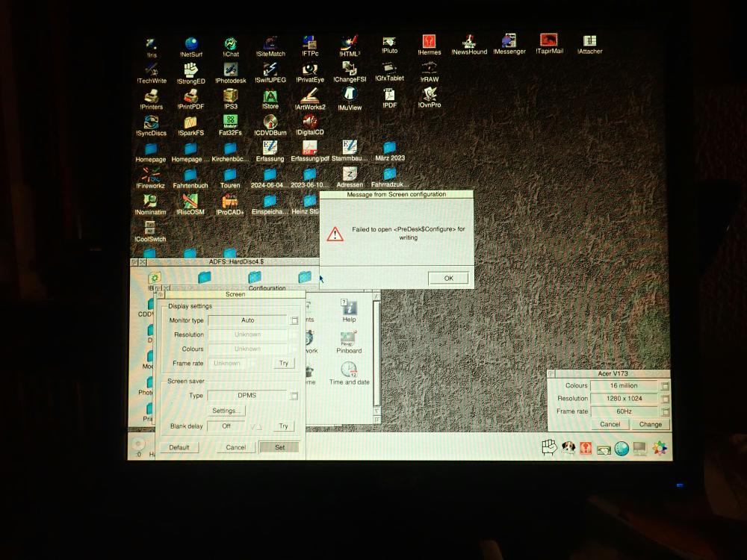Select the !OvnPro icon
The height and width of the screenshot is (560, 747).
(x=430, y=98)
